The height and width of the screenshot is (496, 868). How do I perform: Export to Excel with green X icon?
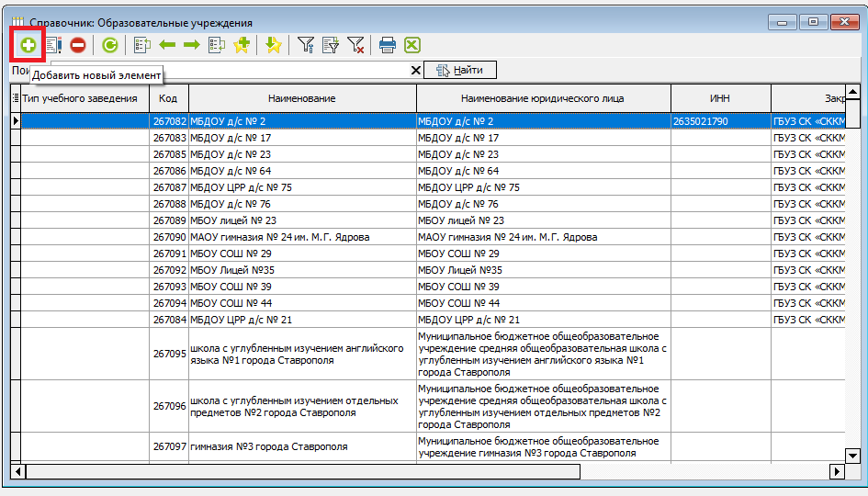coord(412,45)
